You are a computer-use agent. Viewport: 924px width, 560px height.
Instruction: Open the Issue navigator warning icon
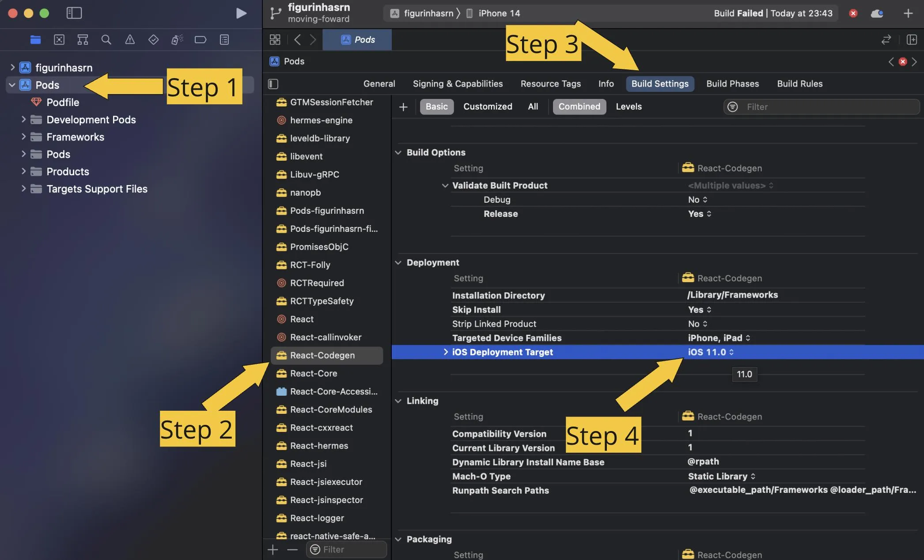click(130, 40)
